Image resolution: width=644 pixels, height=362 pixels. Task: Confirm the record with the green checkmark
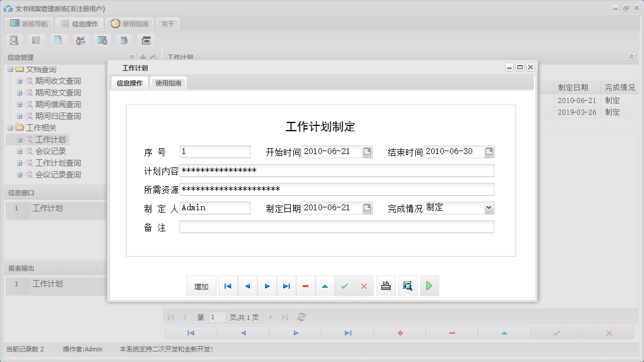pos(344,286)
